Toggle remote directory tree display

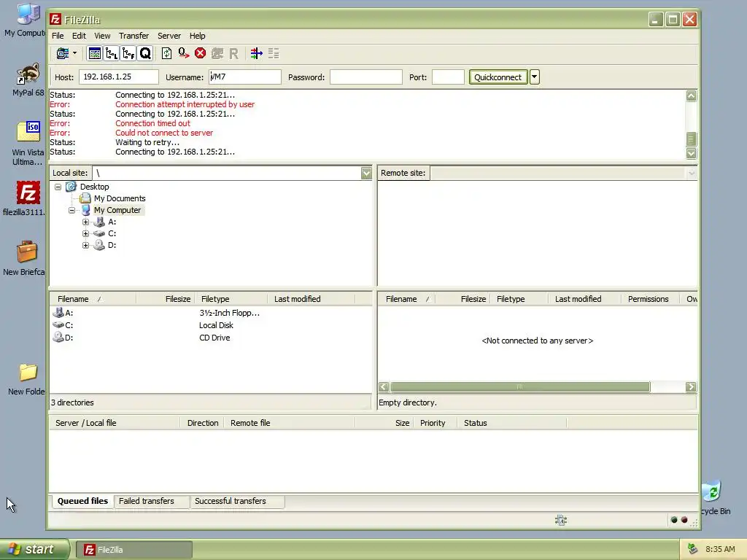coord(128,53)
